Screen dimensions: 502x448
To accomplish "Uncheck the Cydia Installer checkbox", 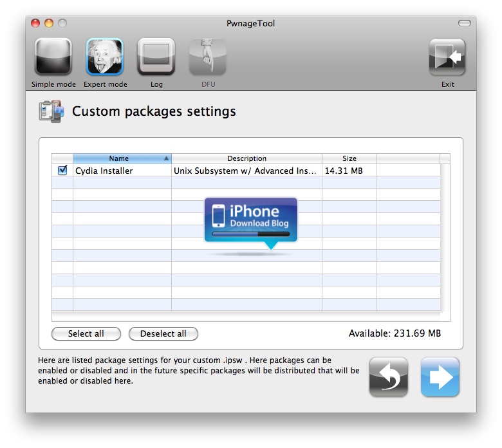I will 62,170.
